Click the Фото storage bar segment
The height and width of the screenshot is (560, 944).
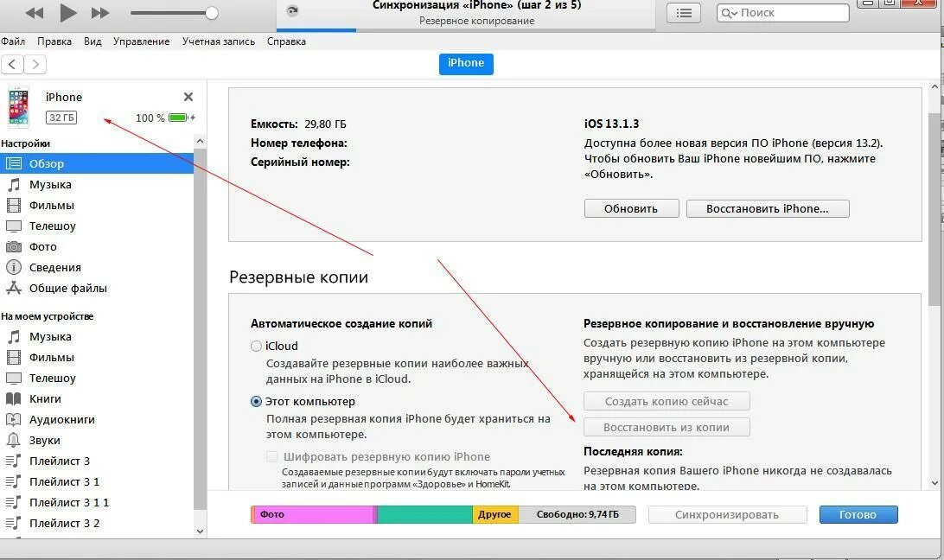[x=313, y=514]
